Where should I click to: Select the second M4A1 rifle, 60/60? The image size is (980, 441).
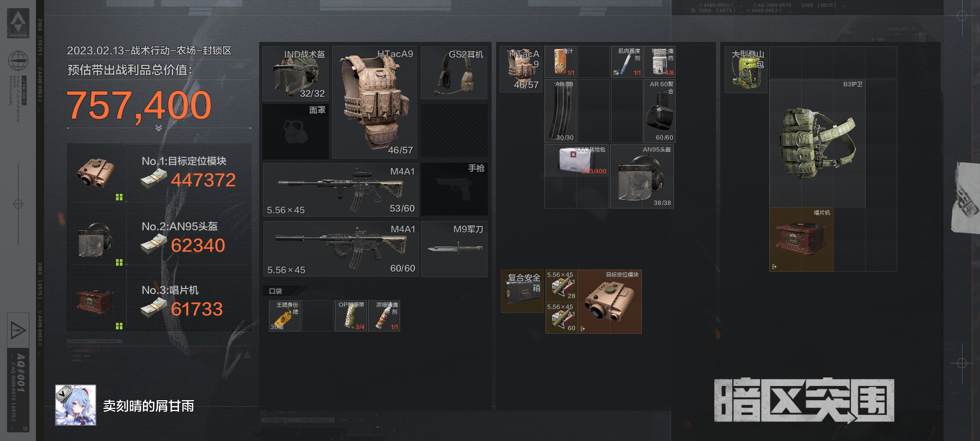[x=341, y=248]
